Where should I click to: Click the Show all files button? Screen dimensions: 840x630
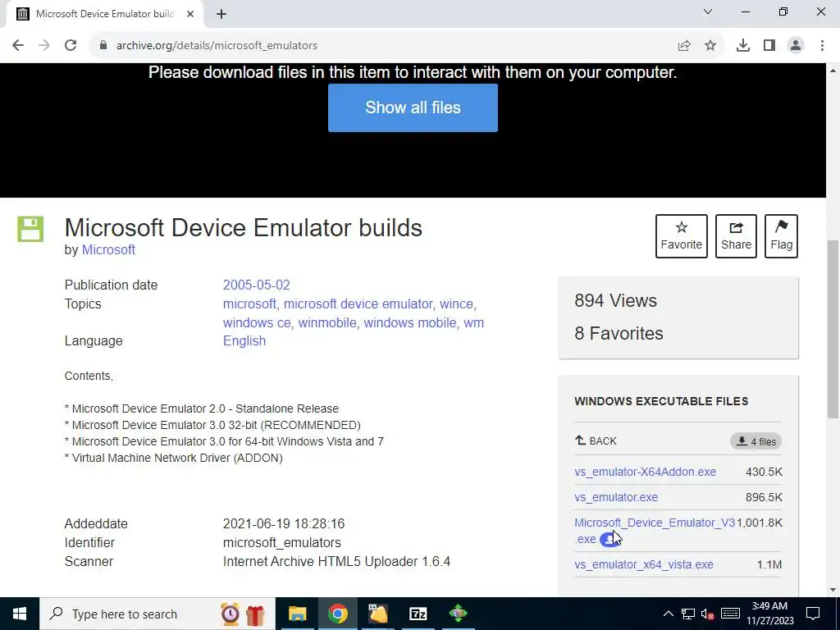(413, 107)
